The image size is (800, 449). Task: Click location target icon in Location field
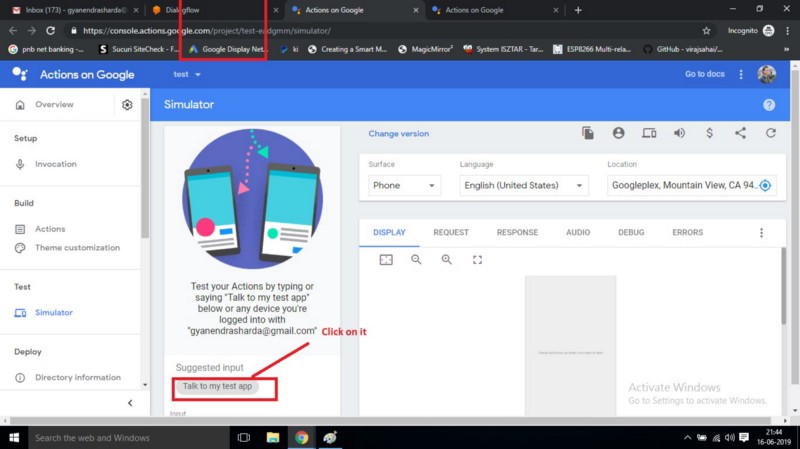point(765,185)
